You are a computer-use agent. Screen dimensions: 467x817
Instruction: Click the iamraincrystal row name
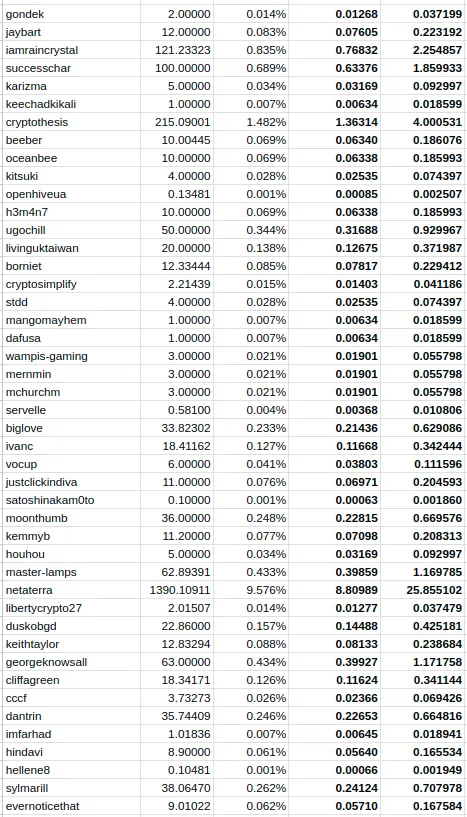(70, 51)
